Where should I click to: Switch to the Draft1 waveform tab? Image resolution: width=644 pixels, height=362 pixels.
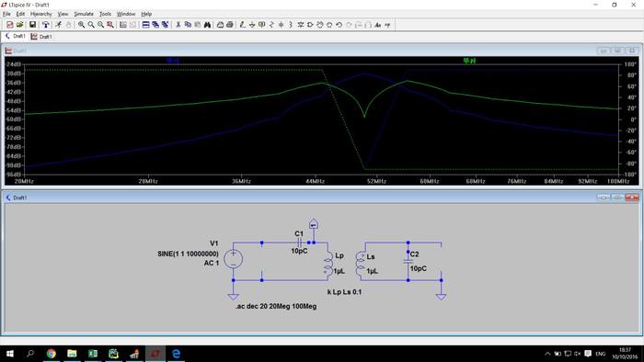(41, 37)
